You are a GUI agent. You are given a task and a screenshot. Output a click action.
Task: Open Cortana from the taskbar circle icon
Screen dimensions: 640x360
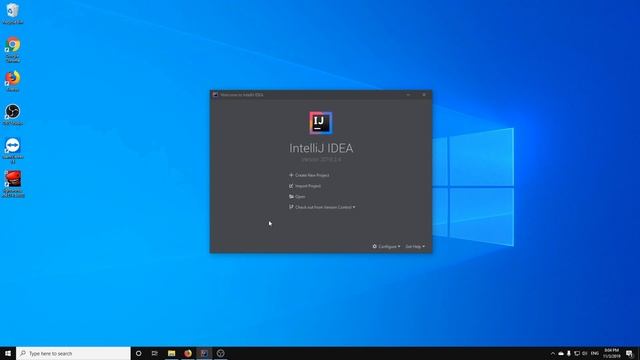(139, 353)
